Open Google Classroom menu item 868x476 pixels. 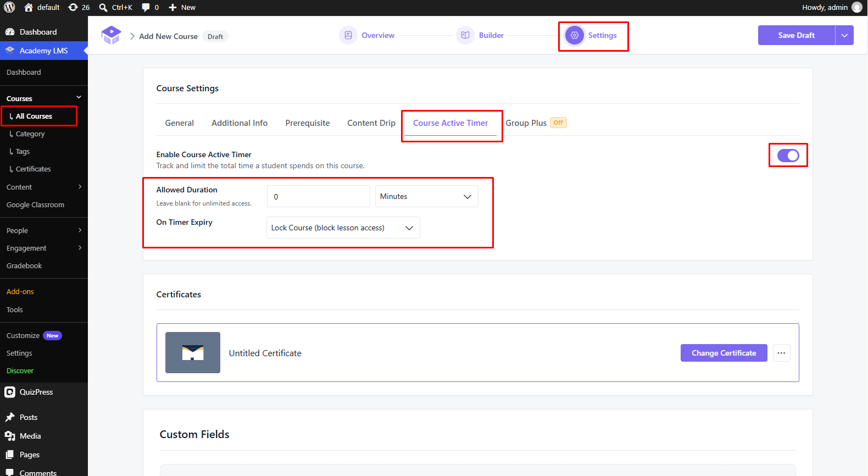(x=35, y=204)
